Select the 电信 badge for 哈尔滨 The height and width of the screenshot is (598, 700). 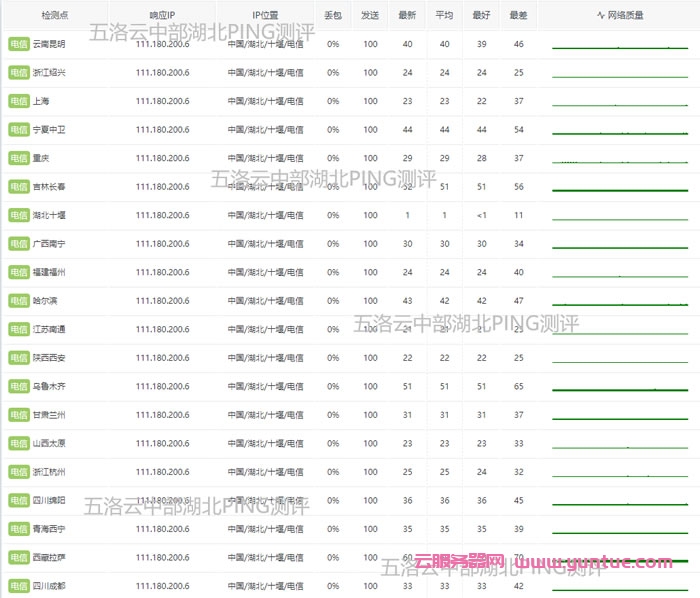click(x=18, y=301)
